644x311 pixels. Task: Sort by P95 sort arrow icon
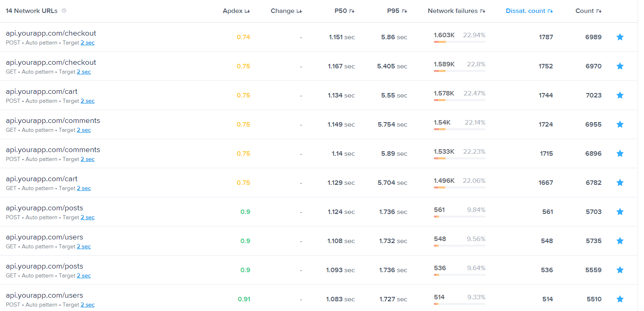tap(404, 11)
